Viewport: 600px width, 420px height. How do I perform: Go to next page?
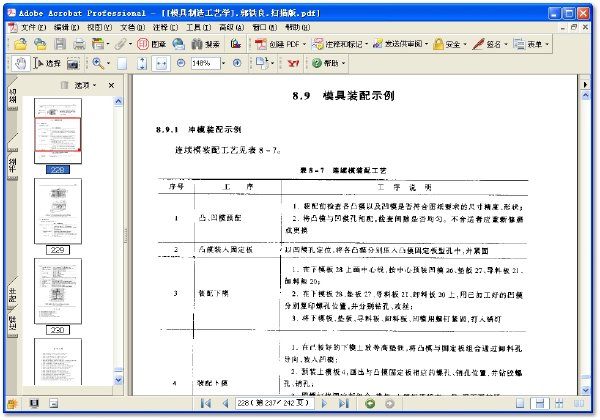coord(324,403)
